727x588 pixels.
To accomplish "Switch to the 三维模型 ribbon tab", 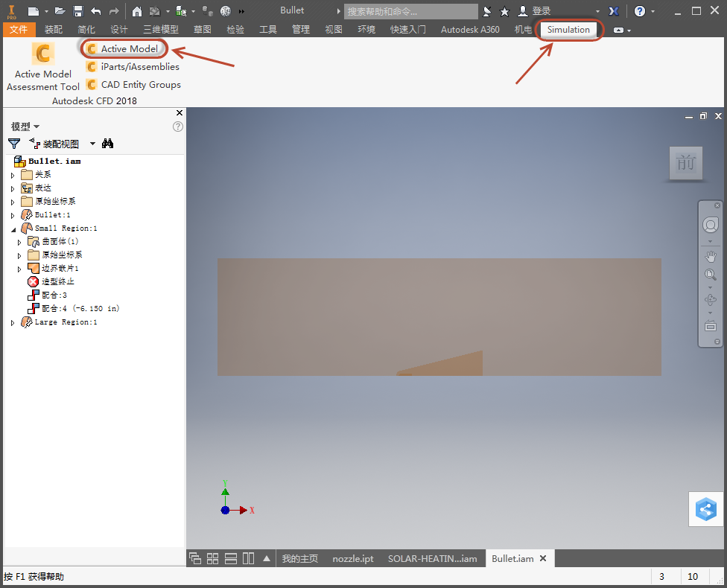I will 160,30.
